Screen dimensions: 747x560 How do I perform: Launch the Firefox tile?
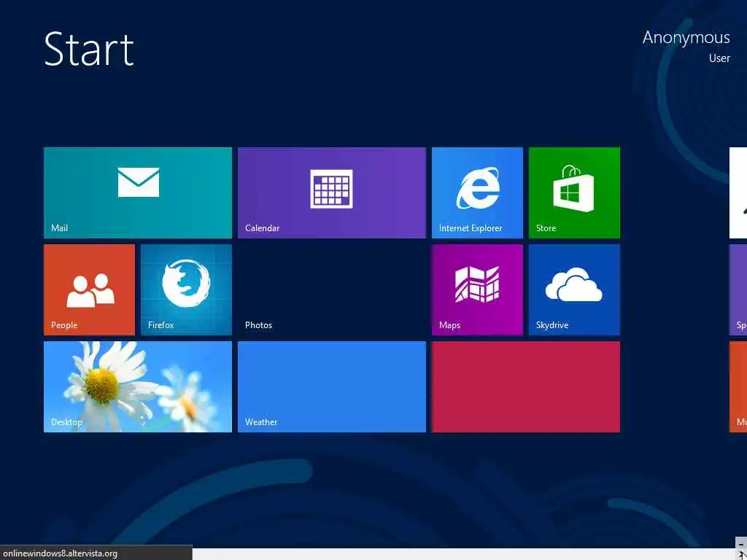(x=186, y=290)
